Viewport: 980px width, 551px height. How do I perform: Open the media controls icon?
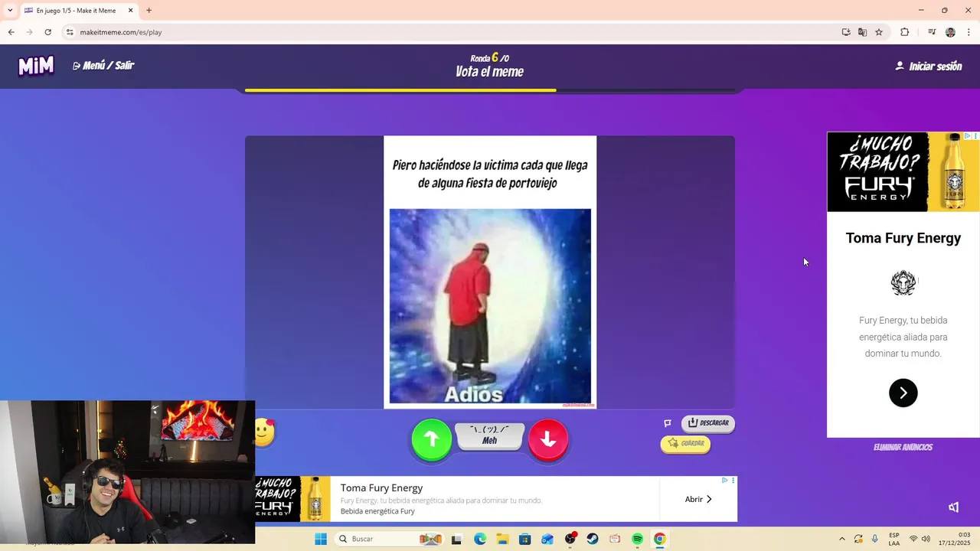[x=932, y=32]
